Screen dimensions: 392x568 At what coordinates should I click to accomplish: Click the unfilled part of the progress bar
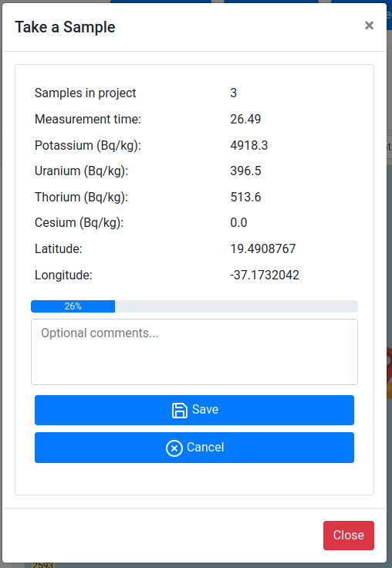point(236,306)
